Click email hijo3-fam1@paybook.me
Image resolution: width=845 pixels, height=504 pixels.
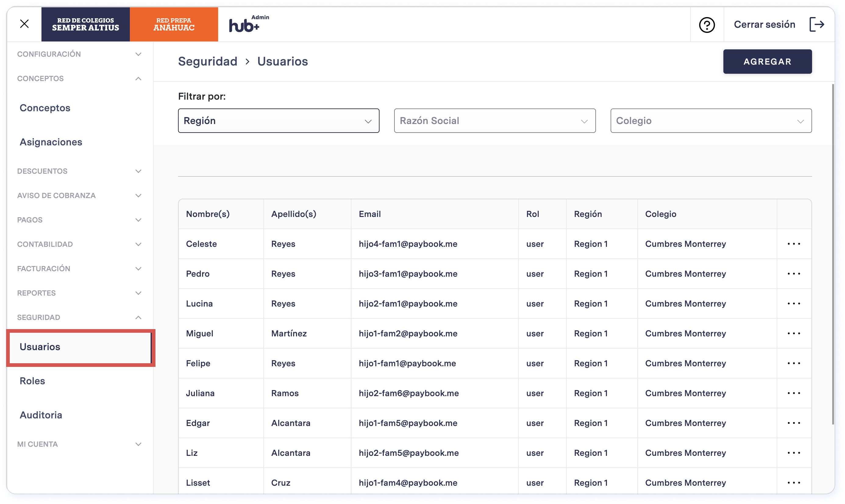click(408, 274)
